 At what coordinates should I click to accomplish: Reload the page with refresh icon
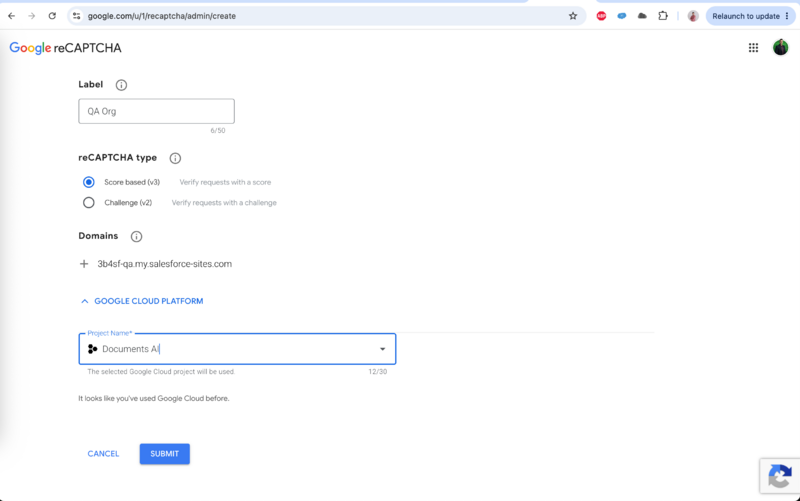[x=52, y=16]
